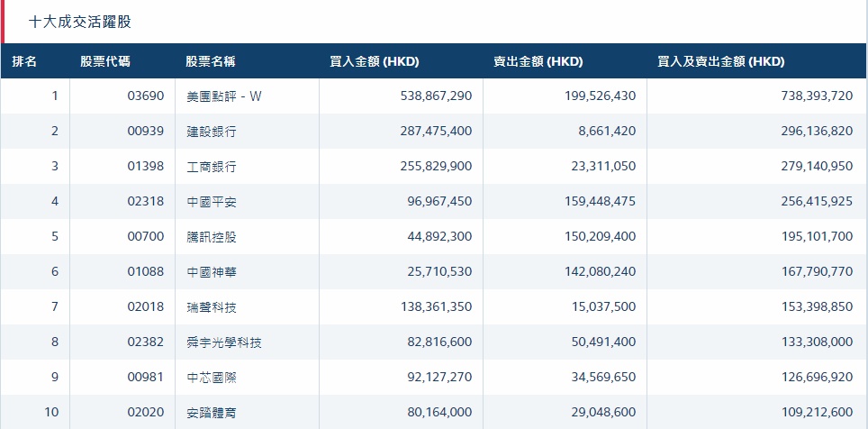Select stock name 美團點評 - W
This screenshot has height=429, width=868.
223,96
